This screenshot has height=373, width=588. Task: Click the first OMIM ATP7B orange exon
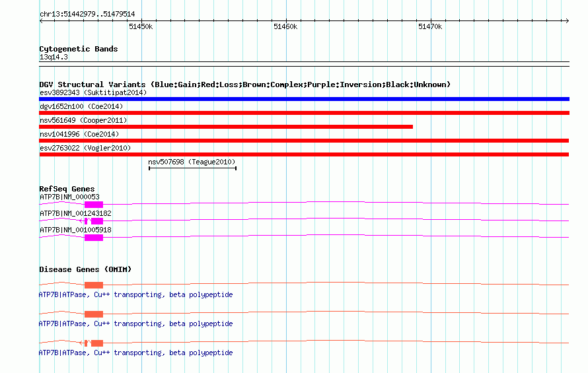pos(94,285)
